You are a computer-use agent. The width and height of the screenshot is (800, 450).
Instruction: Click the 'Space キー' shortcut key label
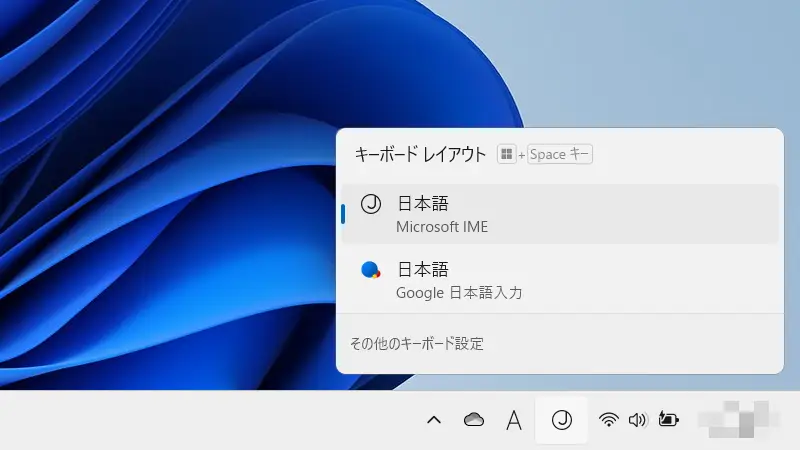point(560,154)
